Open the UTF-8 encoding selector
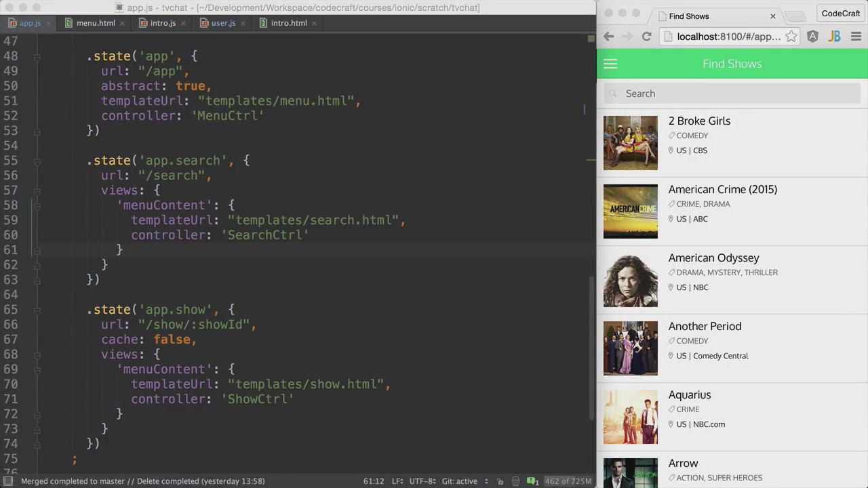Screen dimensions: 868x488 pyautogui.click(x=423, y=481)
